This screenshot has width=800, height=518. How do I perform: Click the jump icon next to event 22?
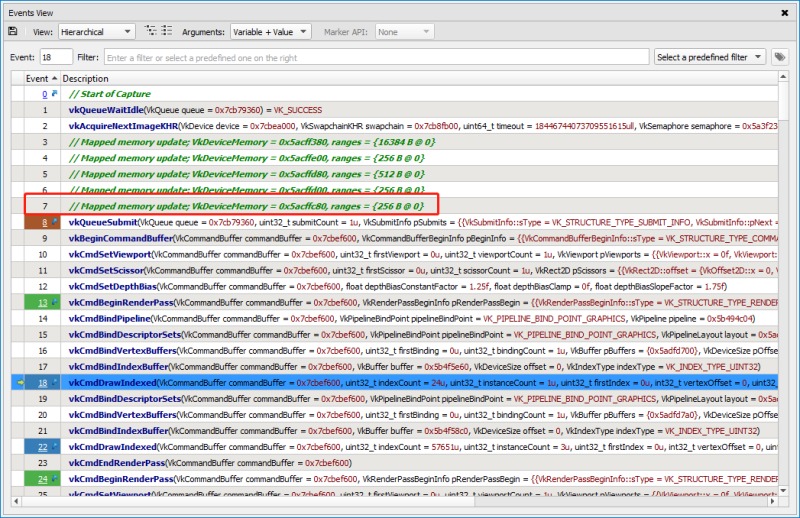[54, 447]
